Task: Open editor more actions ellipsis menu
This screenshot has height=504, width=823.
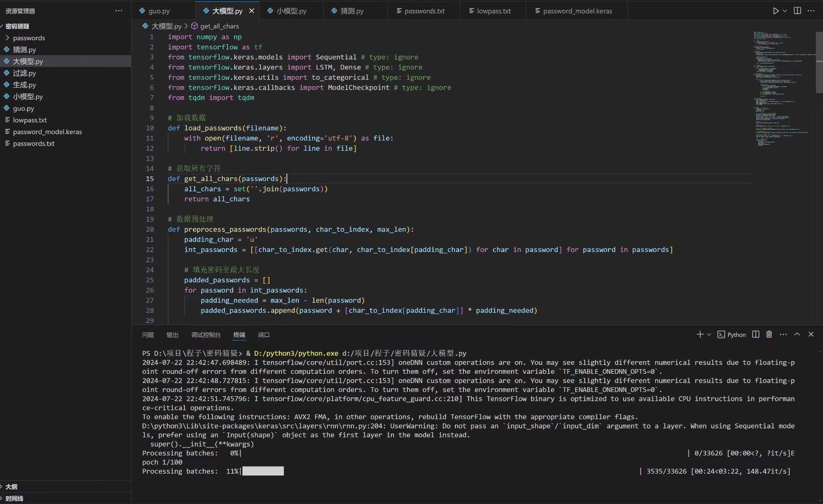Action: click(811, 11)
